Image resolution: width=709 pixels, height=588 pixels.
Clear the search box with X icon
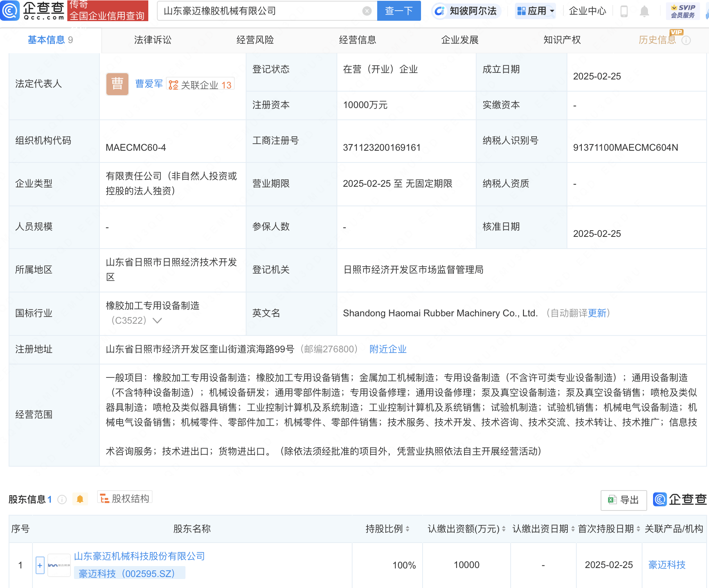point(367,11)
